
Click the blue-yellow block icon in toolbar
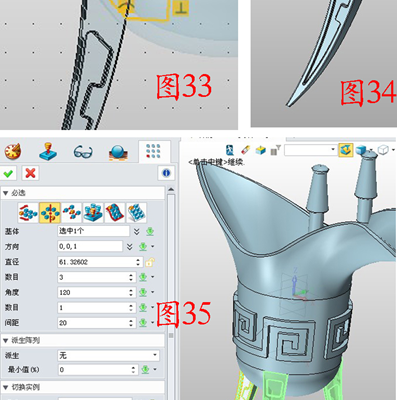click(261, 150)
